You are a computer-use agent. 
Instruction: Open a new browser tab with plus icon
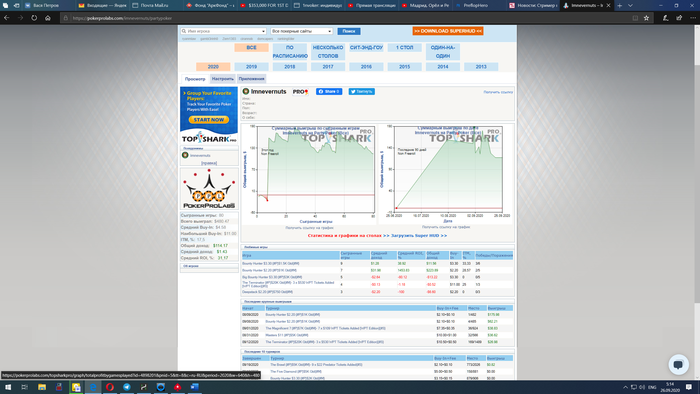tap(620, 5)
